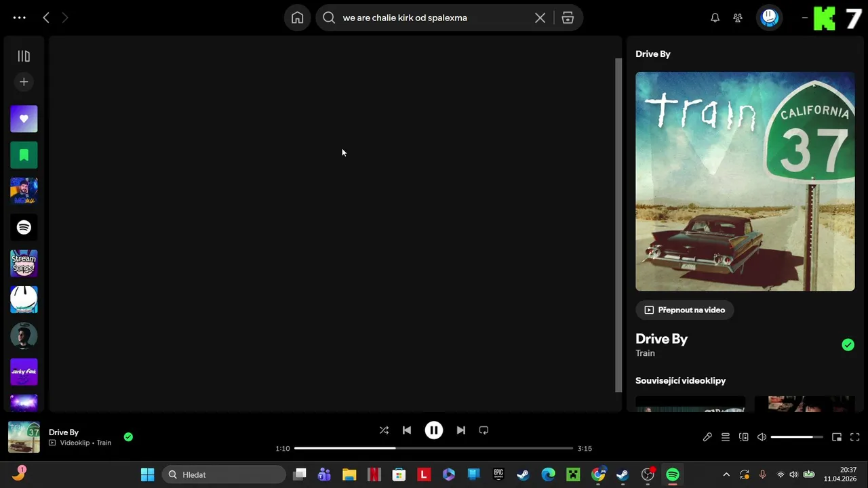Skip to previous track
The width and height of the screenshot is (868, 488).
[x=407, y=430]
